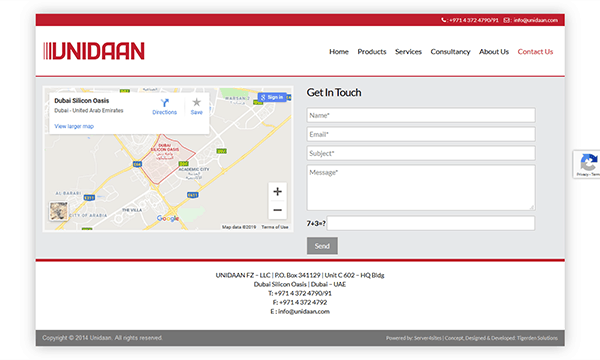Select the 7+3 captcha answer field
The image size is (600, 360).
coord(431,223)
